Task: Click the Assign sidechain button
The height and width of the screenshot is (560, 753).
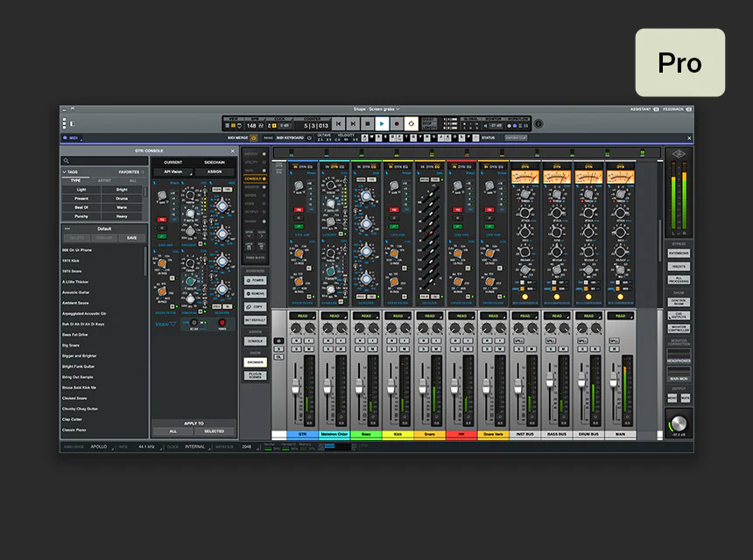Action: pos(215,171)
